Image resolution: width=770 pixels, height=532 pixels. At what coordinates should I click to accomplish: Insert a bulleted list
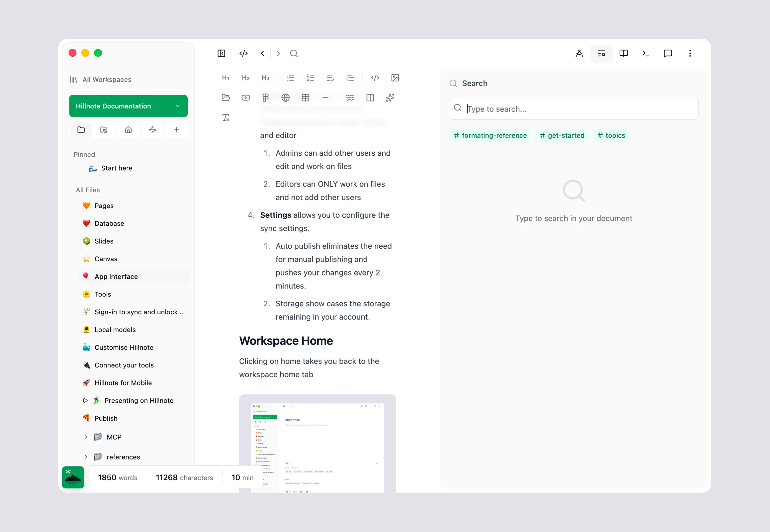291,78
